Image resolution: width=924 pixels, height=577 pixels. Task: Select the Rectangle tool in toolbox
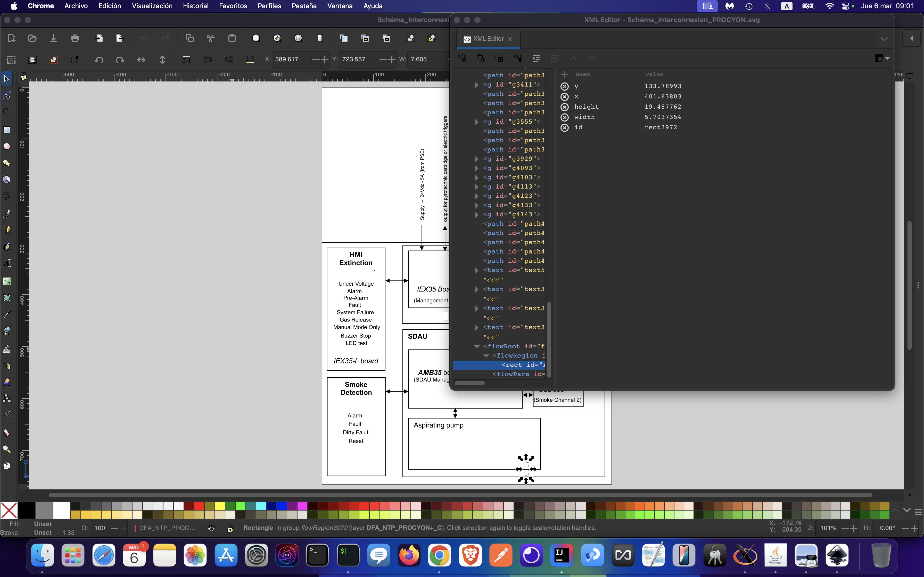pos(6,130)
